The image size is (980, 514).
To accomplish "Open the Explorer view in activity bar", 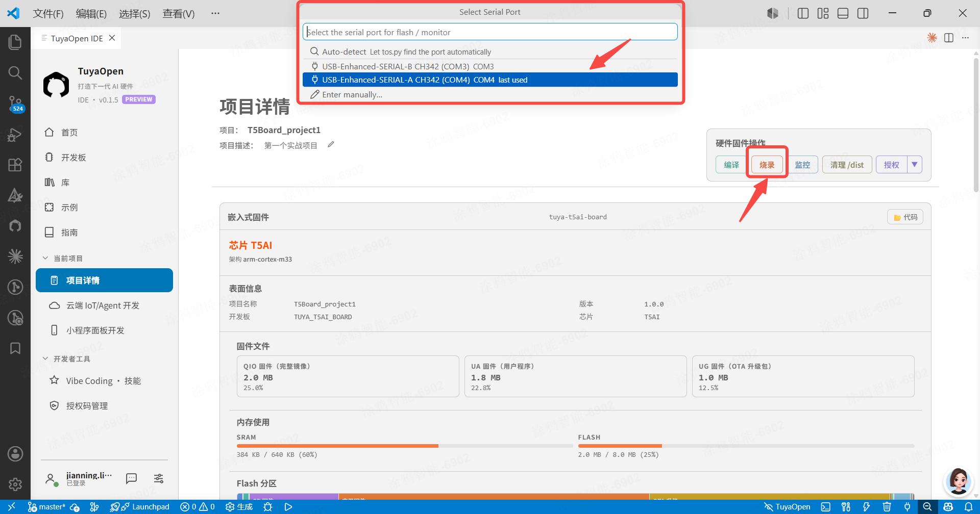I will click(x=15, y=42).
